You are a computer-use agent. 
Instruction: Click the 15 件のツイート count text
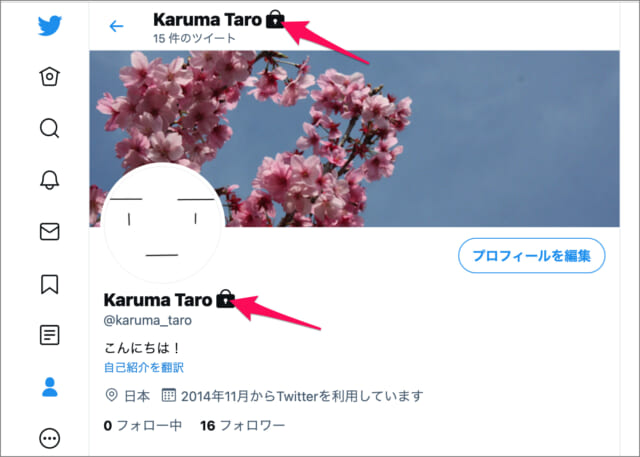[194, 38]
